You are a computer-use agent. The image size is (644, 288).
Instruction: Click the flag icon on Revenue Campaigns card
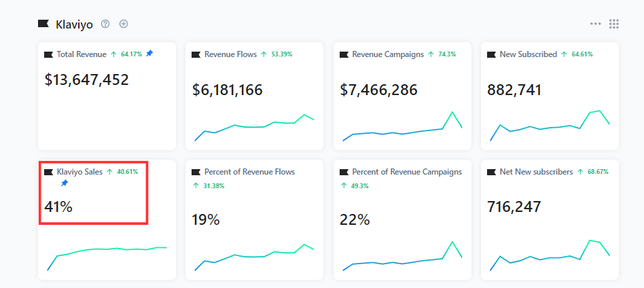(x=344, y=54)
